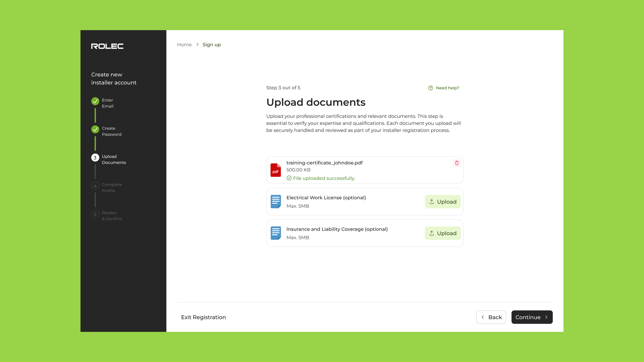Open training-certificate_johndoe.pdf file name

pos(324,163)
